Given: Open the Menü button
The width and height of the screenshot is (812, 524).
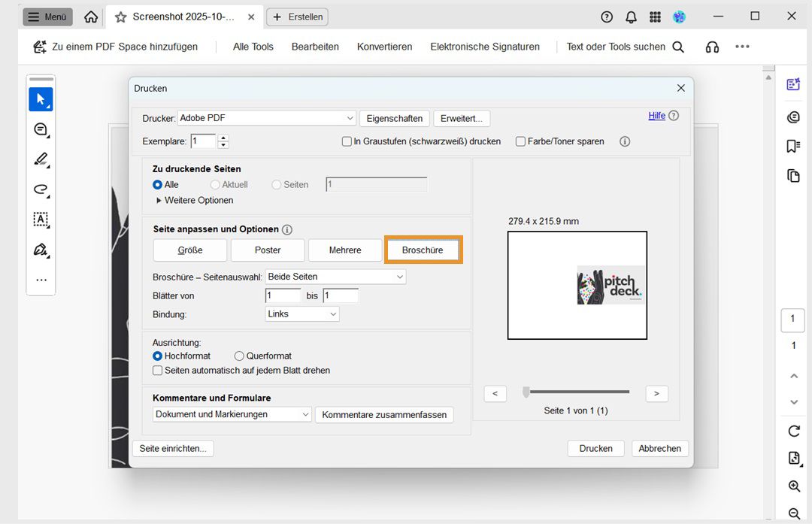Looking at the screenshot, I should [47, 17].
